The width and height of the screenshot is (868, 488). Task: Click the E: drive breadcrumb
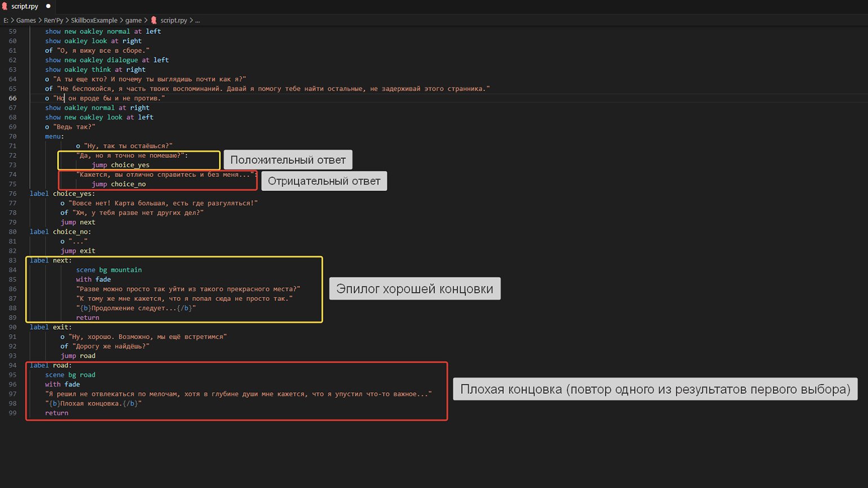[6, 20]
